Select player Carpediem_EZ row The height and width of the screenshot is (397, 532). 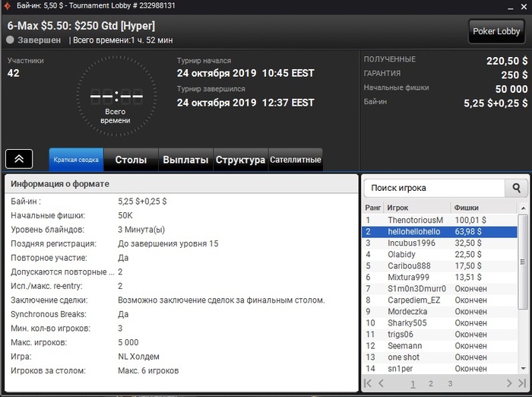[440, 300]
